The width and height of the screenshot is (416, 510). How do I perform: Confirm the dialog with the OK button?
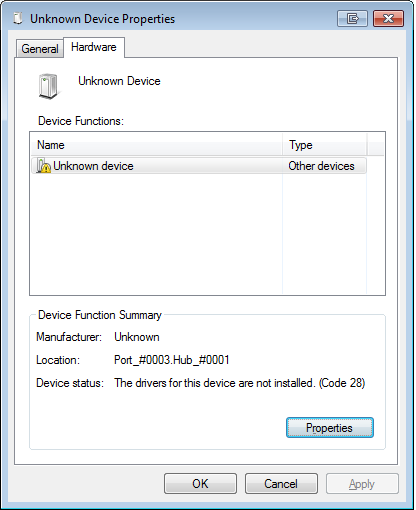coord(200,484)
